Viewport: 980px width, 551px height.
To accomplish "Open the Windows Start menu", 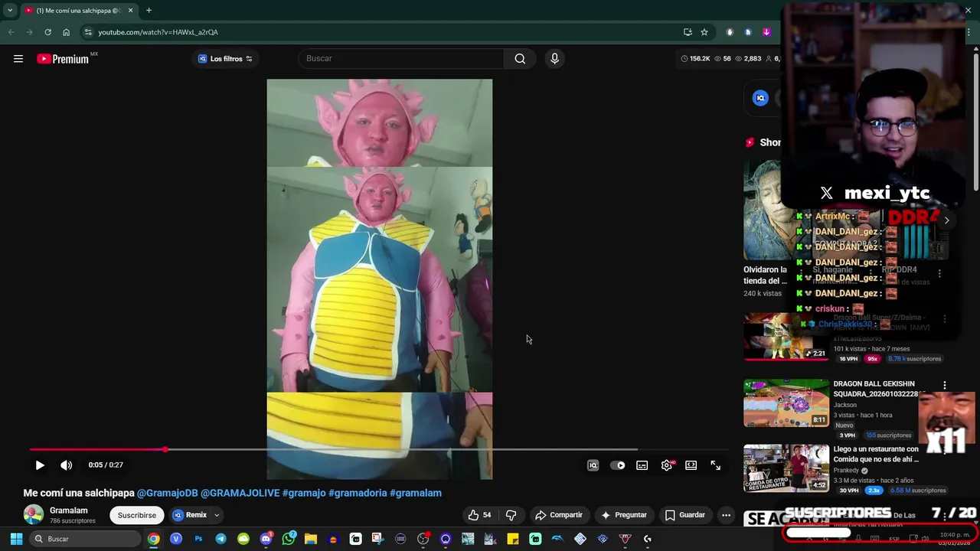I will coord(16,539).
